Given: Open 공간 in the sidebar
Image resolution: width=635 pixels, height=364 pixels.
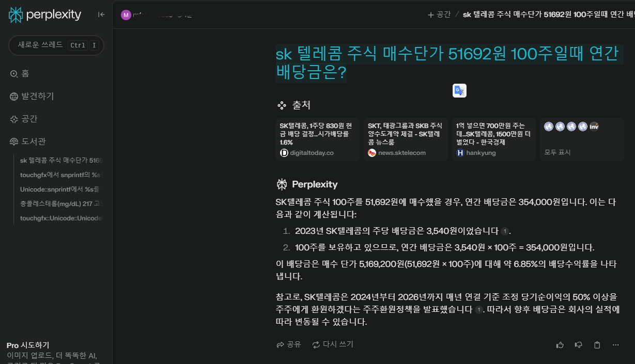Looking at the screenshot, I should point(24,119).
